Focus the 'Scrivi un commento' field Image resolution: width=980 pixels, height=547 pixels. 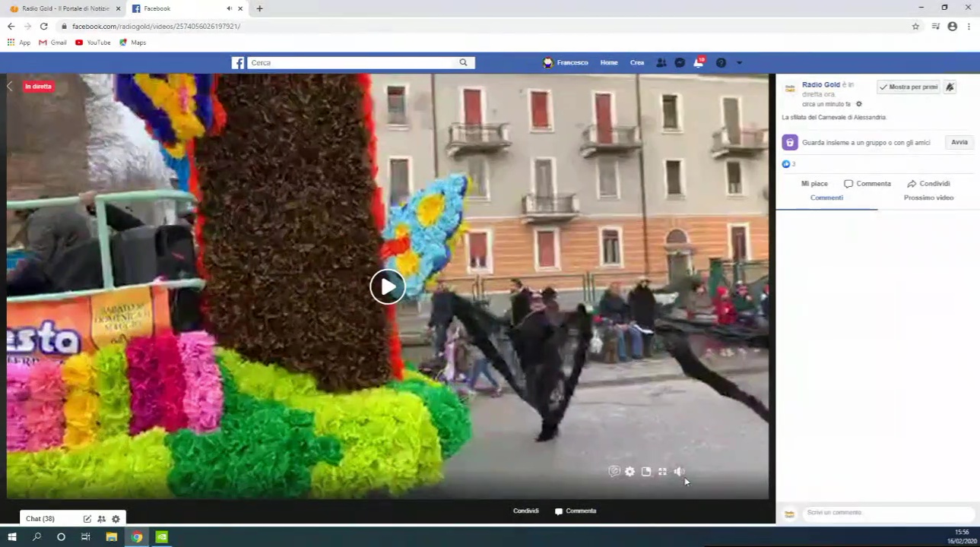[x=888, y=513]
